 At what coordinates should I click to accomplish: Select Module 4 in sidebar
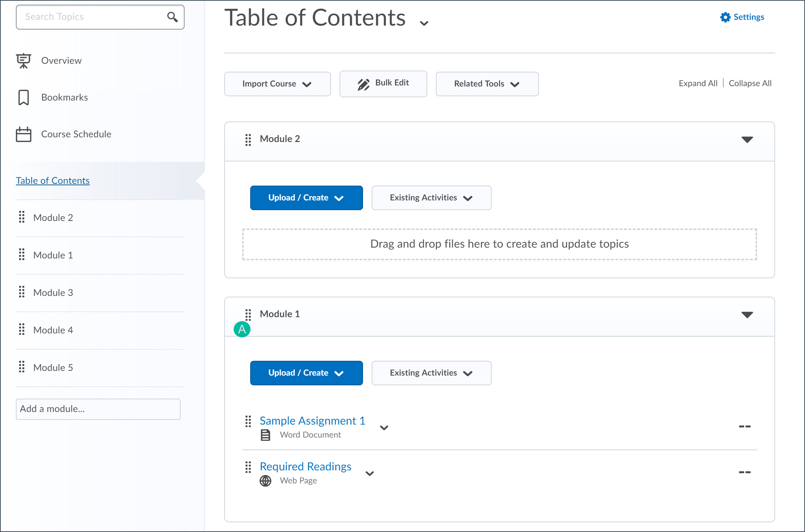click(53, 330)
